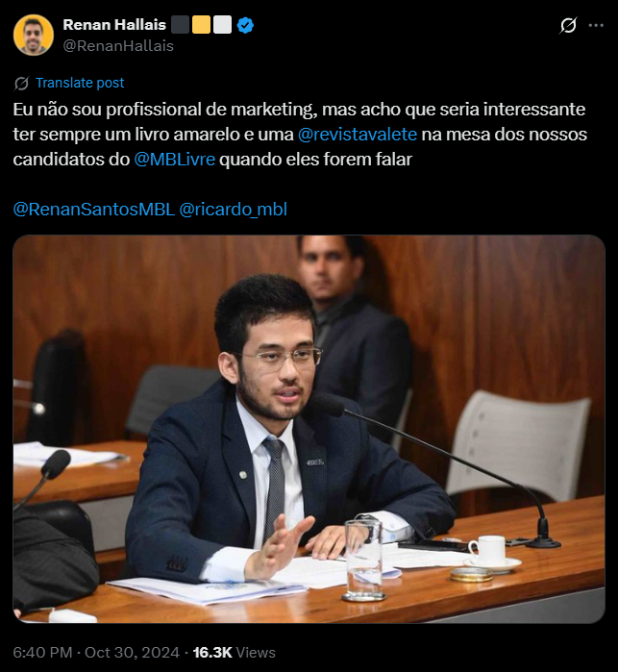
Task: Click the tweet text body
Action: pos(300,135)
